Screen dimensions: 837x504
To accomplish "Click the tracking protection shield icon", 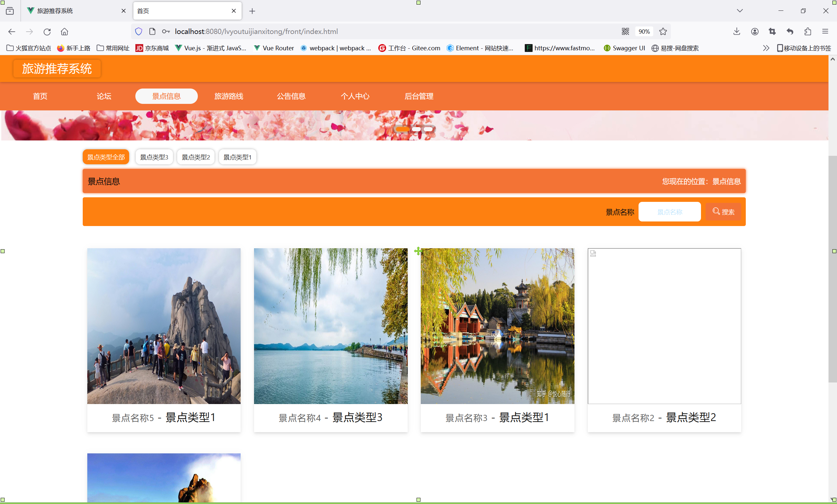I will 139,32.
